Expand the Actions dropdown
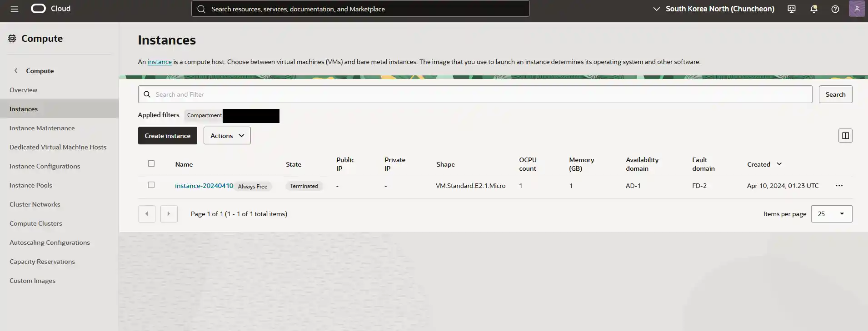The height and width of the screenshot is (331, 868). 227,136
